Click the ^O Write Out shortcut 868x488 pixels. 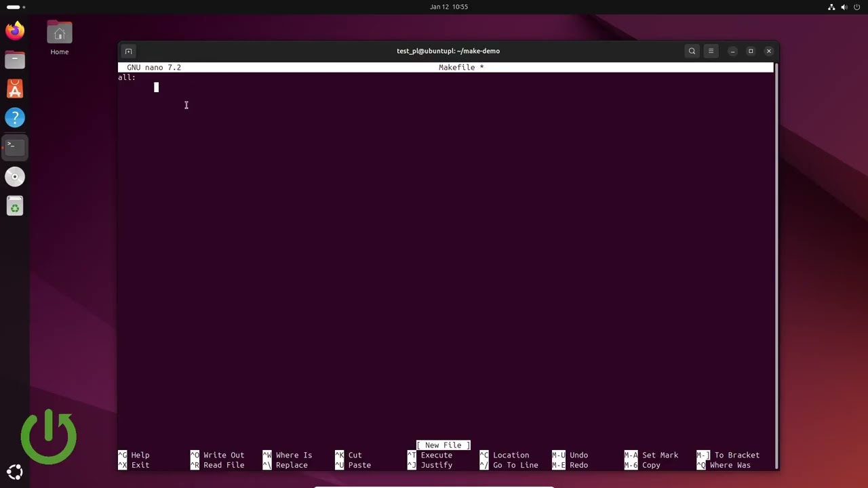(217, 455)
